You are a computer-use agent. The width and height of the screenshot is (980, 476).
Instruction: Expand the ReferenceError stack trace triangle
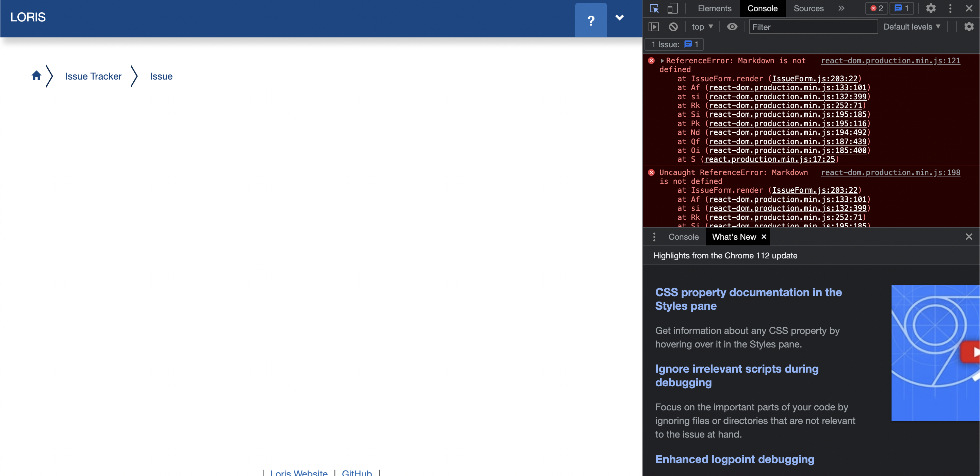tap(663, 61)
